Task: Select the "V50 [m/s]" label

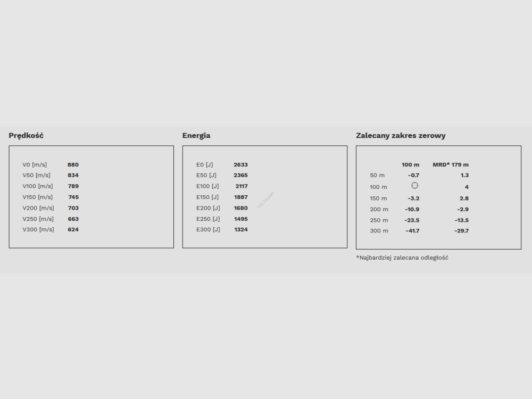Action: [x=36, y=176]
